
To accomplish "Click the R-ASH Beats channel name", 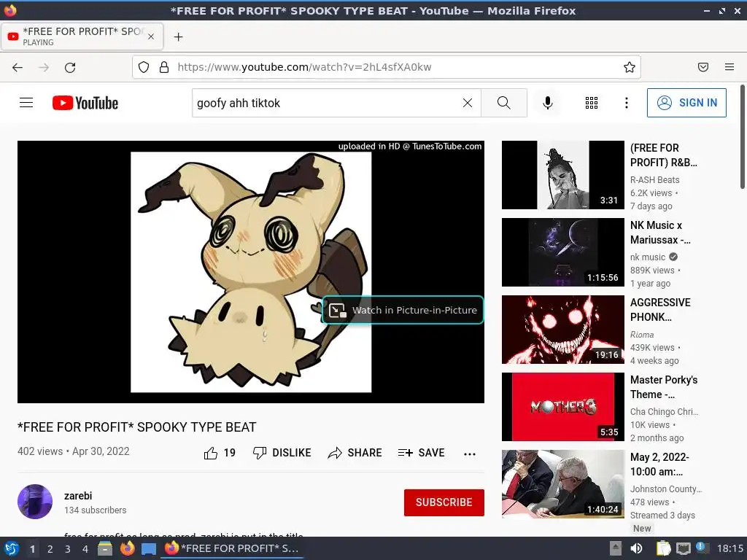I will click(654, 180).
